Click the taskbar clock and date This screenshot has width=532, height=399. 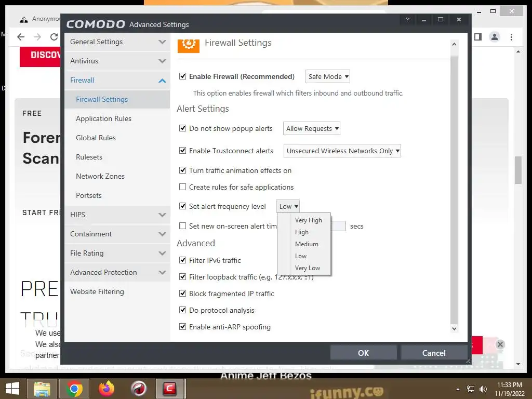click(509, 389)
